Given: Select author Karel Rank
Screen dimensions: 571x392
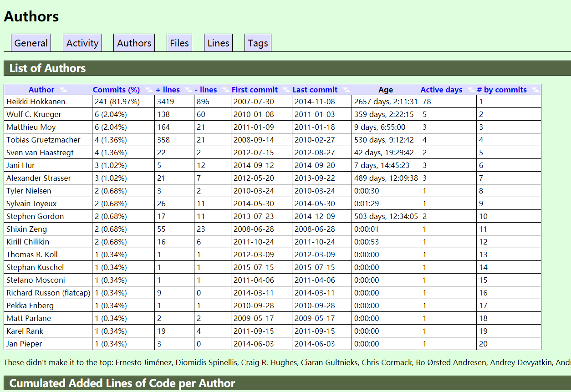Looking at the screenshot, I should tap(25, 331).
